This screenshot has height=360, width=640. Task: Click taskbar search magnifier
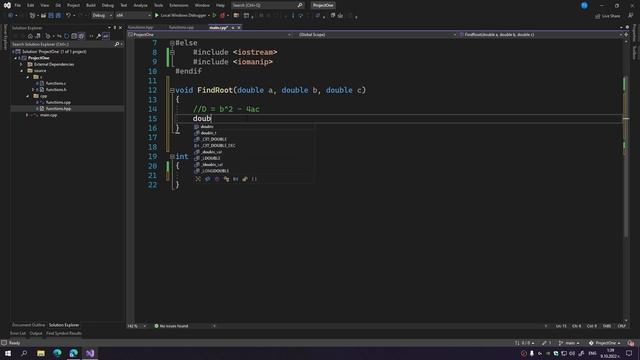[24, 353]
